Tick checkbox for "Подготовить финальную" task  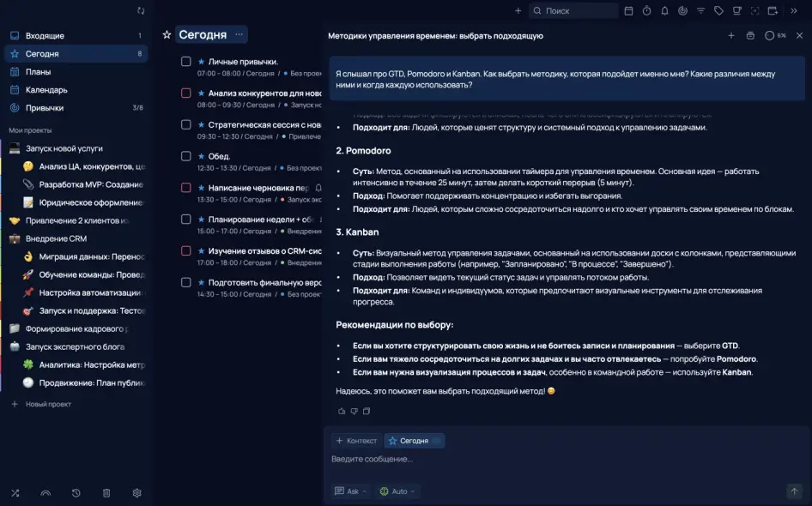click(185, 282)
